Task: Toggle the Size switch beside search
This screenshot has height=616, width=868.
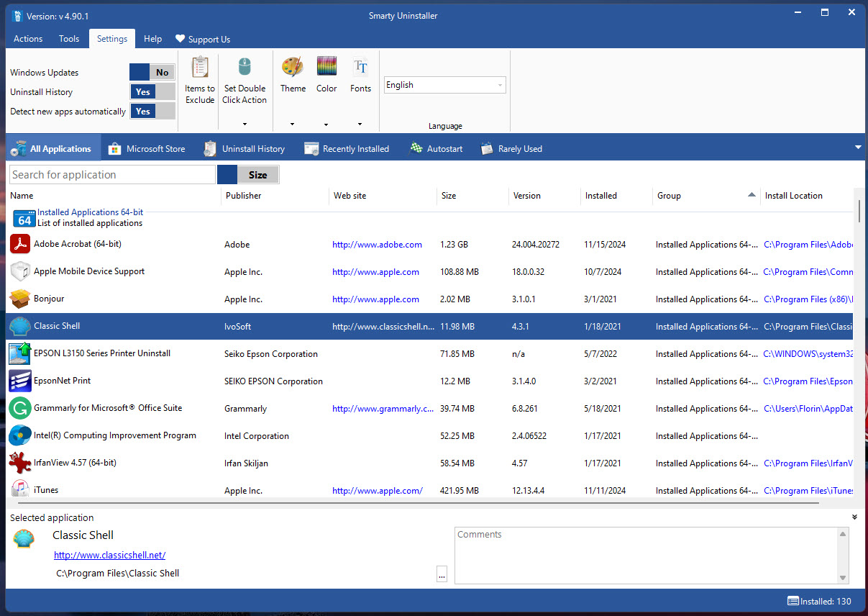Action: [x=248, y=174]
